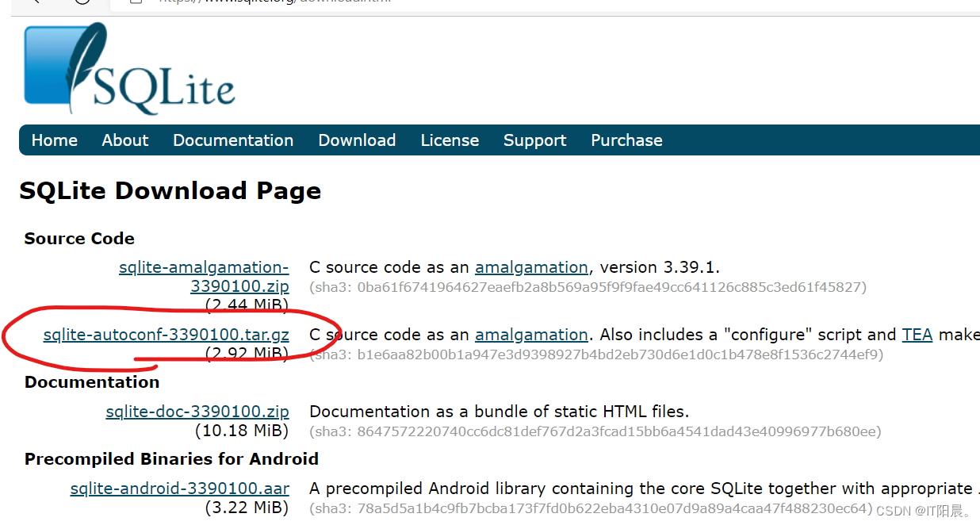Open the Home navigation item
980x525 pixels.
click(x=54, y=140)
